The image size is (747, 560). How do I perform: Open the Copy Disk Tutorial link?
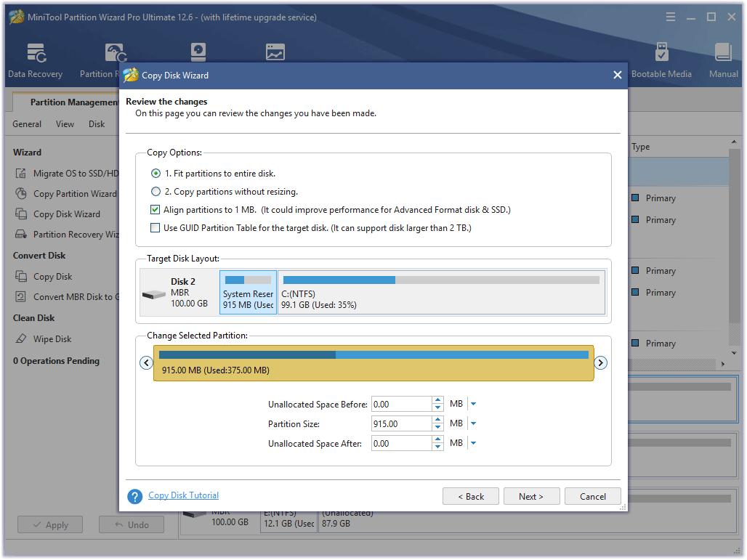click(x=183, y=495)
